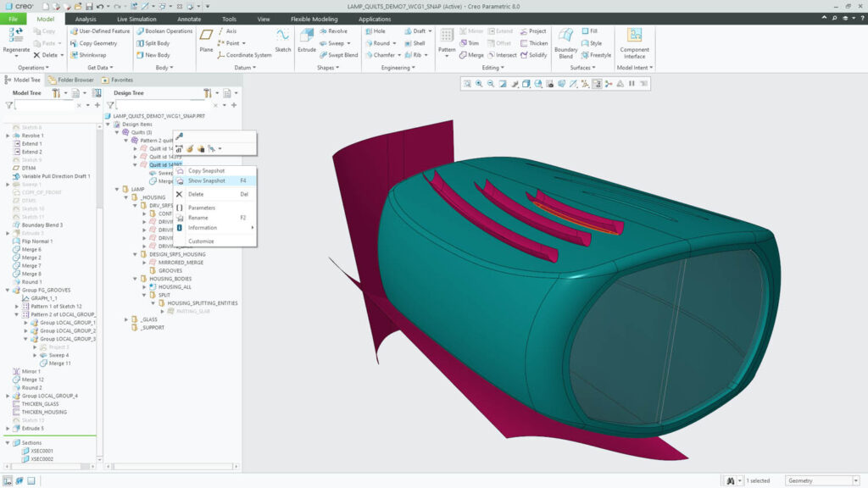
Task: Choose Show Snapshot from the context menu
Action: click(x=209, y=180)
